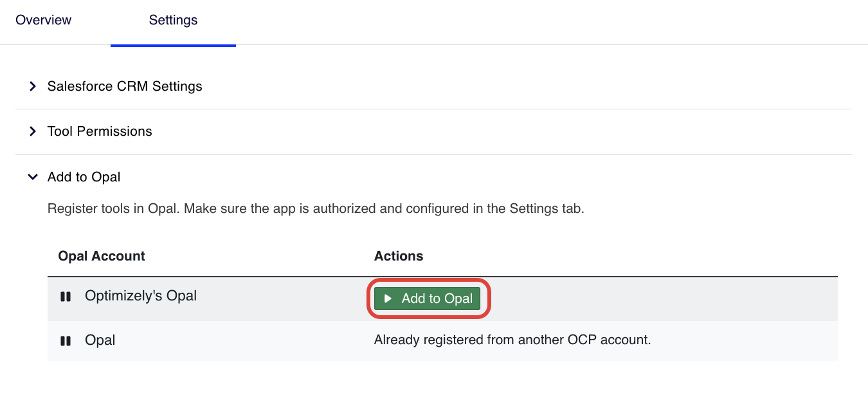Select the Settings tab

tap(173, 21)
